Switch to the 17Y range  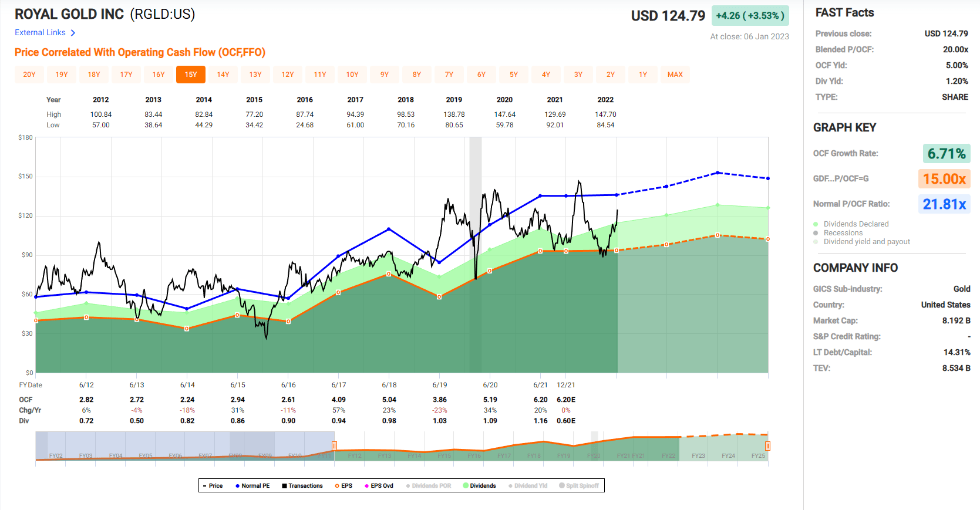point(126,75)
